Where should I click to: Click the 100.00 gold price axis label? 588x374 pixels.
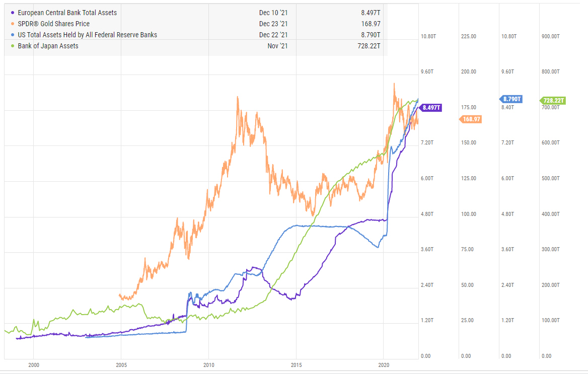click(468, 214)
